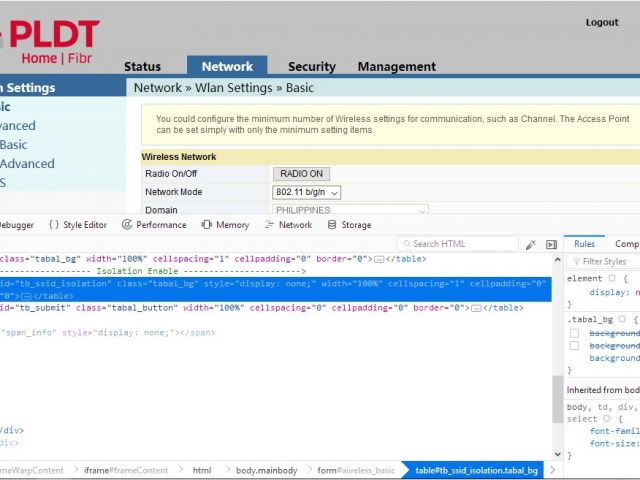
Task: Switch to the Security tab
Action: pos(311,67)
